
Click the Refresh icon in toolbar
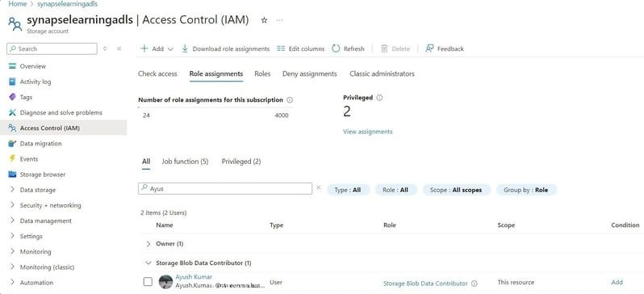tap(336, 48)
